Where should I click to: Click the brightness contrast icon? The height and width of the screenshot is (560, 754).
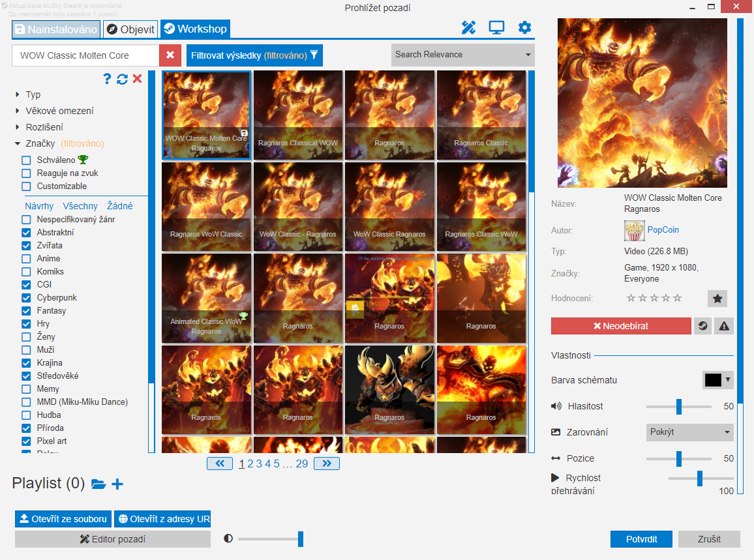pyautogui.click(x=228, y=538)
